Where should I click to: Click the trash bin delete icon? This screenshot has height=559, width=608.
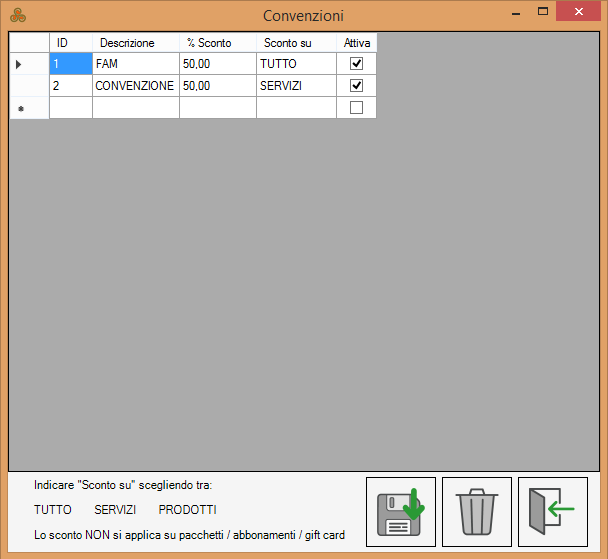[477, 512]
